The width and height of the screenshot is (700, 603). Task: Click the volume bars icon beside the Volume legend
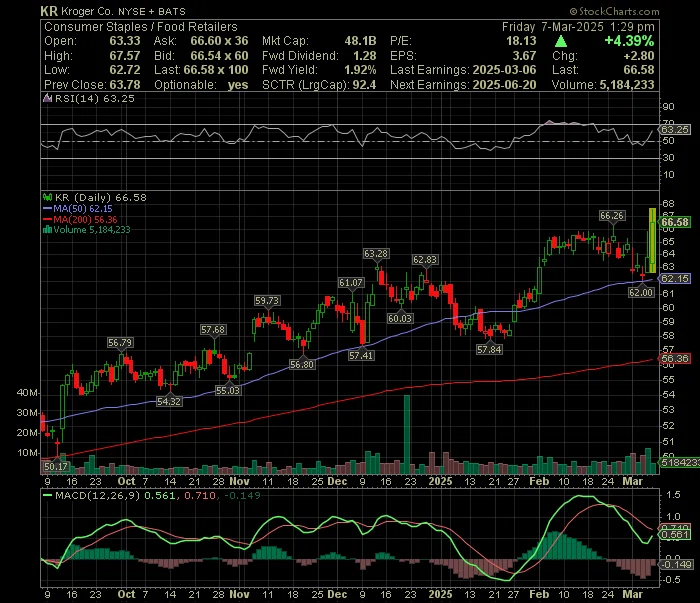47,230
